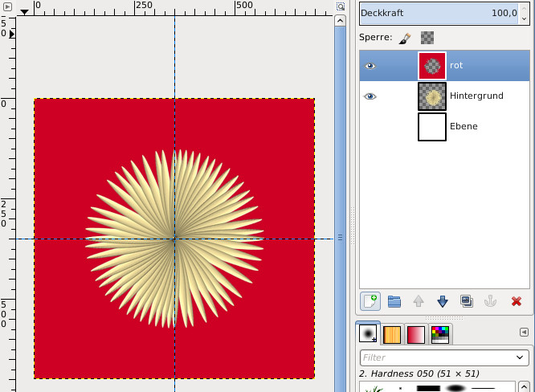Screen dimensions: 535x392
Task: Hide the Hintergrund layer via eye icon
Action: pos(370,96)
